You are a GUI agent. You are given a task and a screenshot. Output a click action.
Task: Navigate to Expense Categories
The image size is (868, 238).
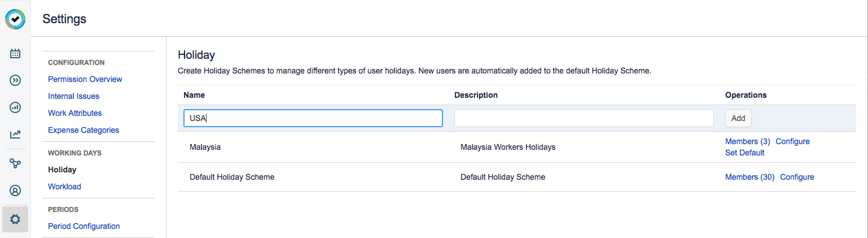point(83,130)
